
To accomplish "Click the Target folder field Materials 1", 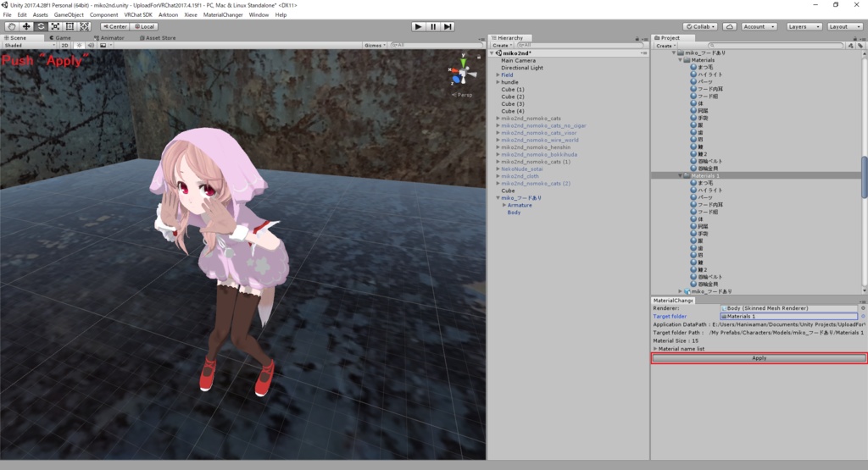I will coord(789,316).
